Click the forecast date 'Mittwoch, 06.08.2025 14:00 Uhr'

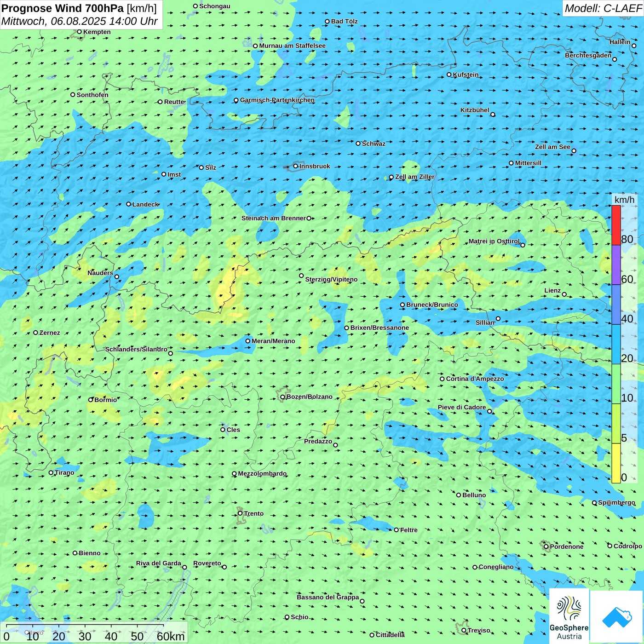[80, 21]
